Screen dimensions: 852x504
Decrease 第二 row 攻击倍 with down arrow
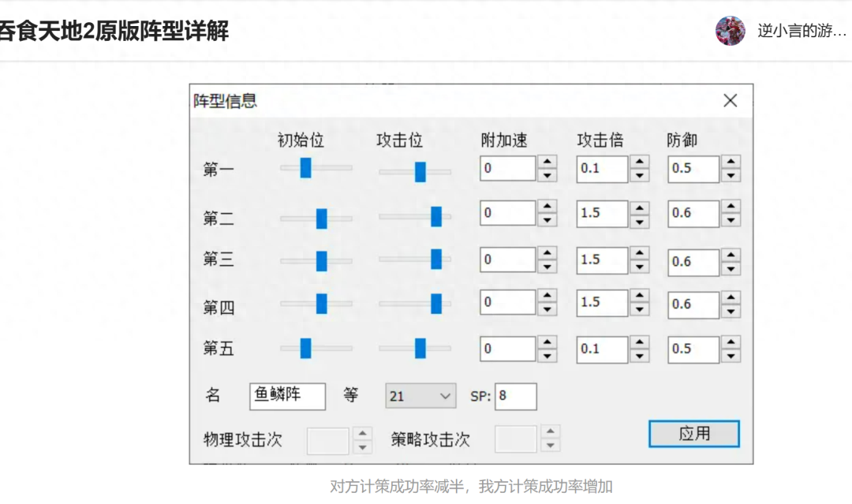point(640,222)
